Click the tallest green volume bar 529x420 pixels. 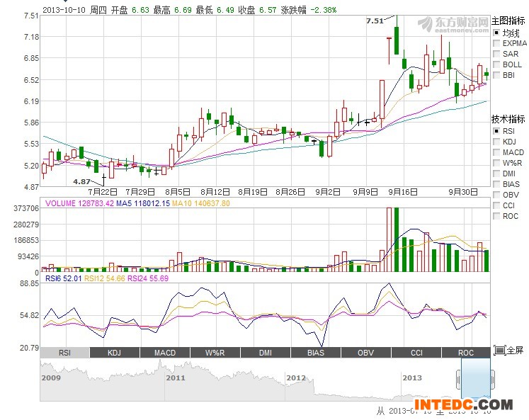point(396,239)
